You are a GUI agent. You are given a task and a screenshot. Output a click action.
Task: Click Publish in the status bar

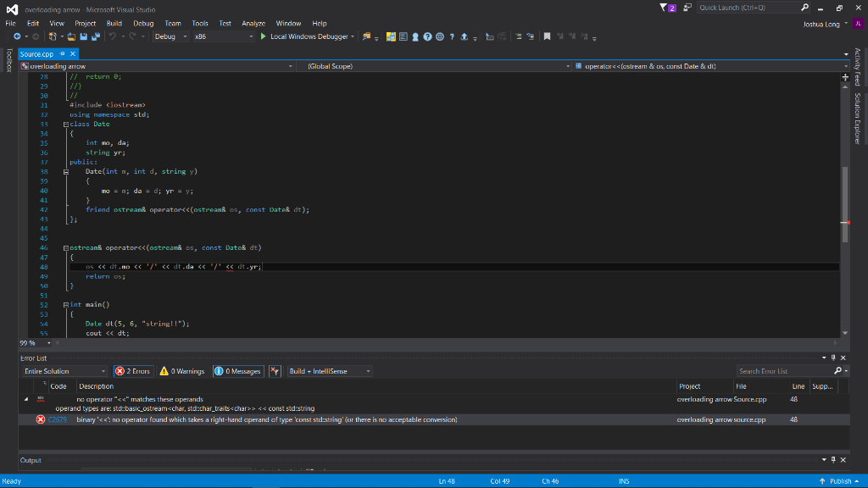click(840, 481)
